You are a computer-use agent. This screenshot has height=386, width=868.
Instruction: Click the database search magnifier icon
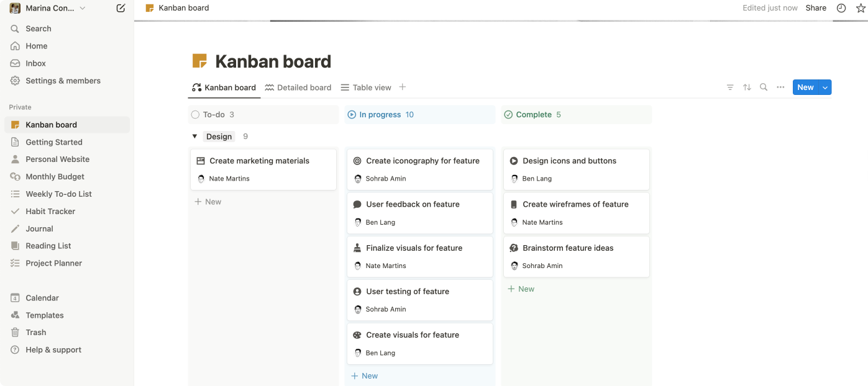pos(764,88)
